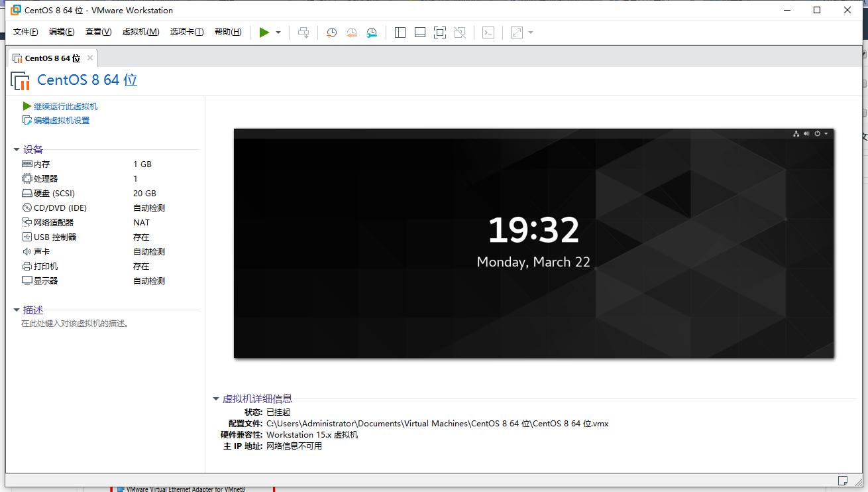Viewport: 868px width, 492px height.
Task: Select the 声卡 device row
Action: pyautogui.click(x=109, y=252)
